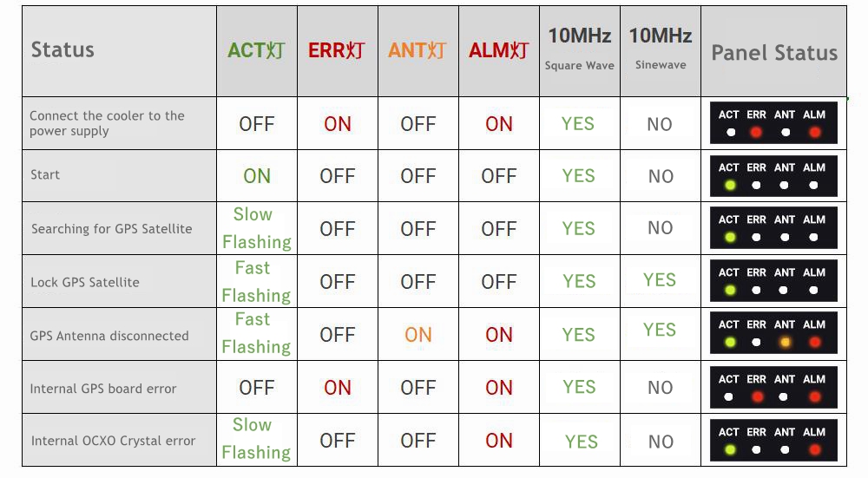The height and width of the screenshot is (478, 868).
Task: Select the 'Internal OCXO Crystal error' row label
Action: (x=114, y=441)
